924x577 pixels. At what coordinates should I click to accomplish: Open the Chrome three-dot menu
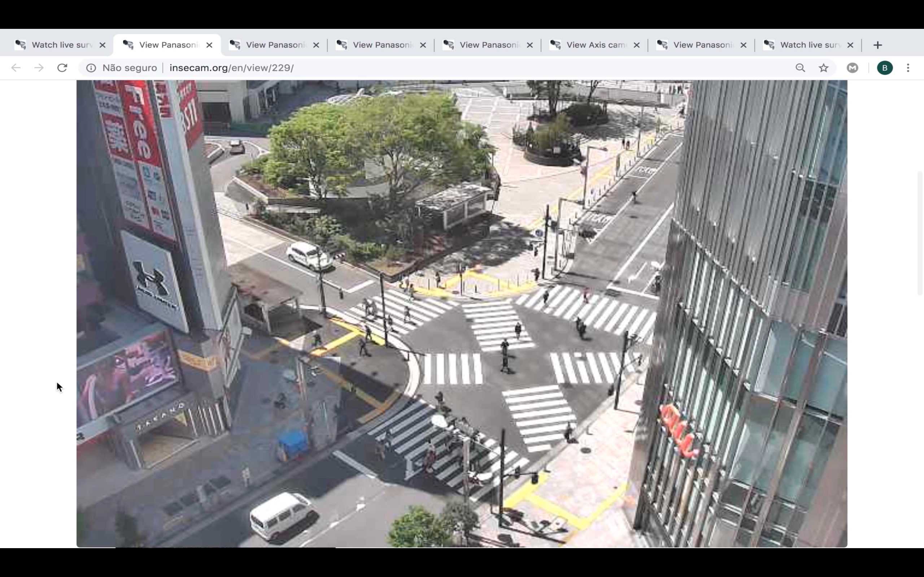pyautogui.click(x=908, y=68)
